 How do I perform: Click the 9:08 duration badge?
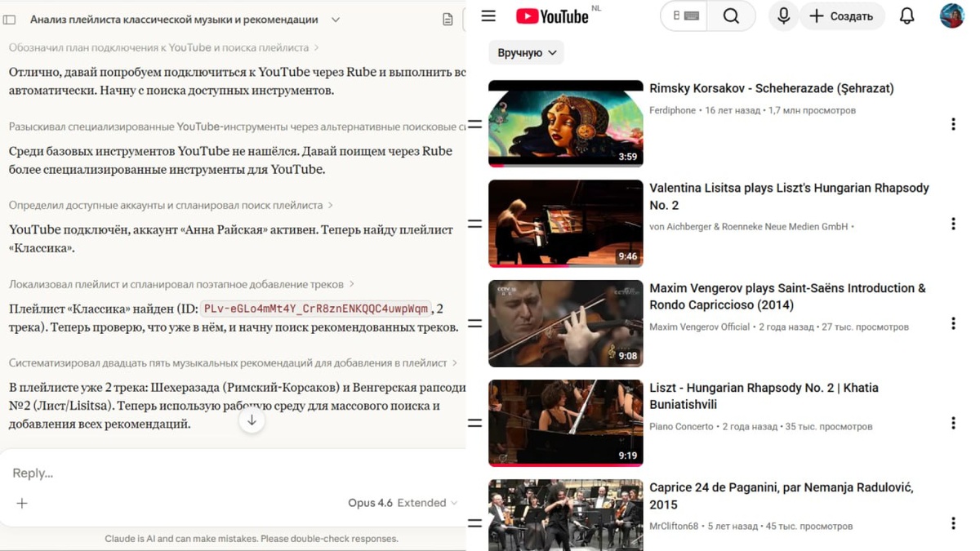pos(627,356)
